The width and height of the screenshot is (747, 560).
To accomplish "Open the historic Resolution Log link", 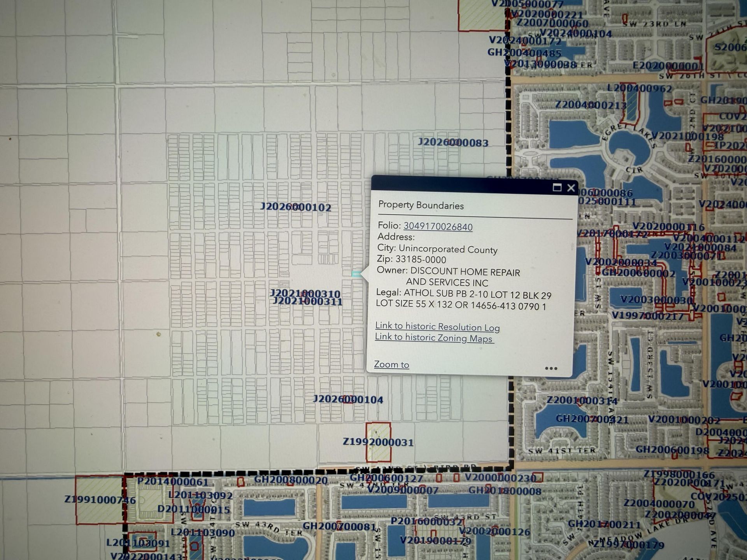I will point(437,327).
